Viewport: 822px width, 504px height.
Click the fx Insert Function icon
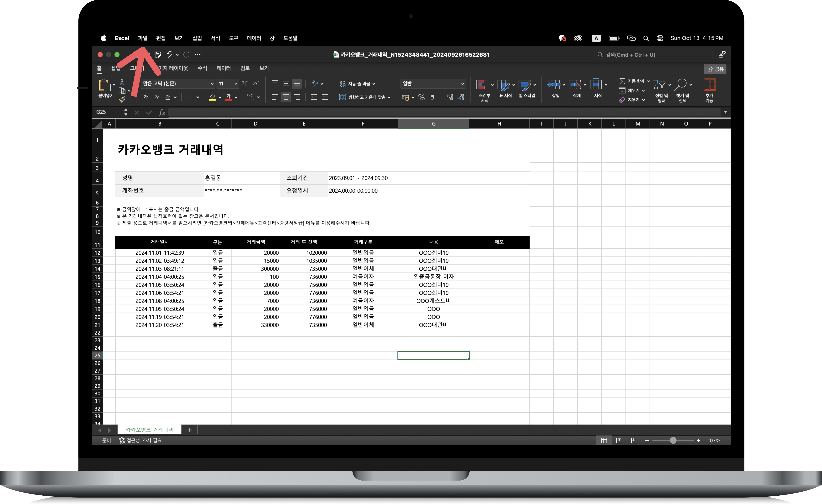[x=162, y=112]
